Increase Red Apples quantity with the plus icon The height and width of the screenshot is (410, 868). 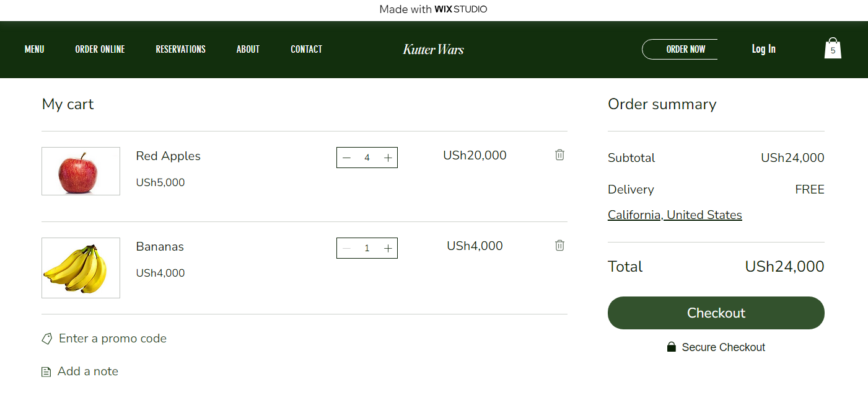(388, 157)
